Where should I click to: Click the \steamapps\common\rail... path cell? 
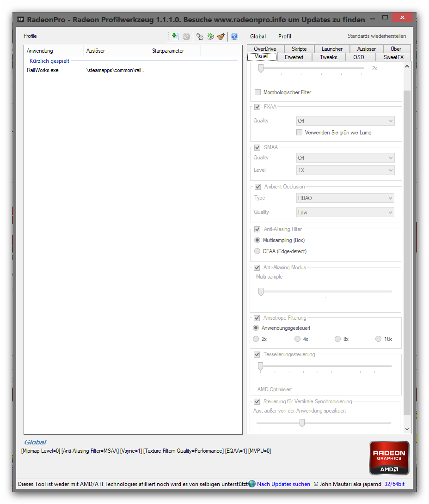click(116, 70)
